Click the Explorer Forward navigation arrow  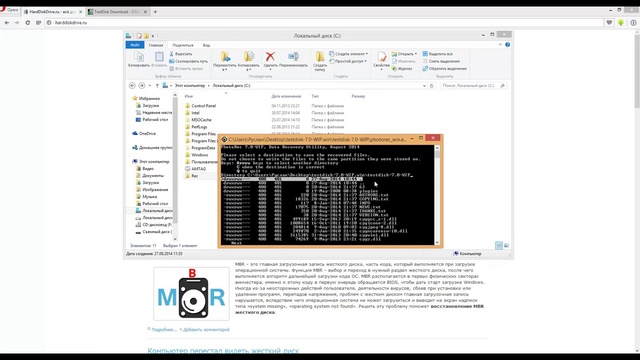(142, 86)
